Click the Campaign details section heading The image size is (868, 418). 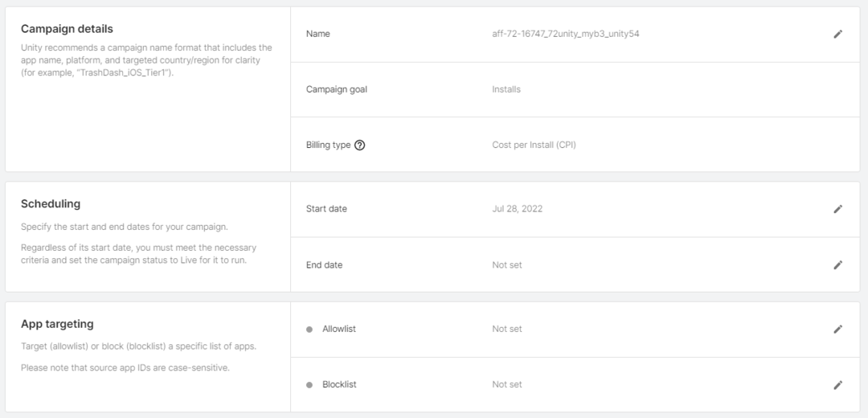(67, 29)
